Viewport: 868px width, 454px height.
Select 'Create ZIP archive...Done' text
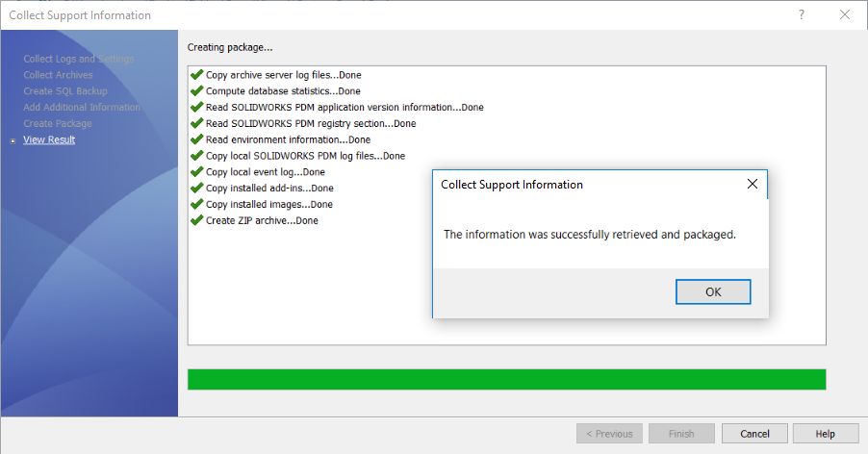tap(262, 220)
